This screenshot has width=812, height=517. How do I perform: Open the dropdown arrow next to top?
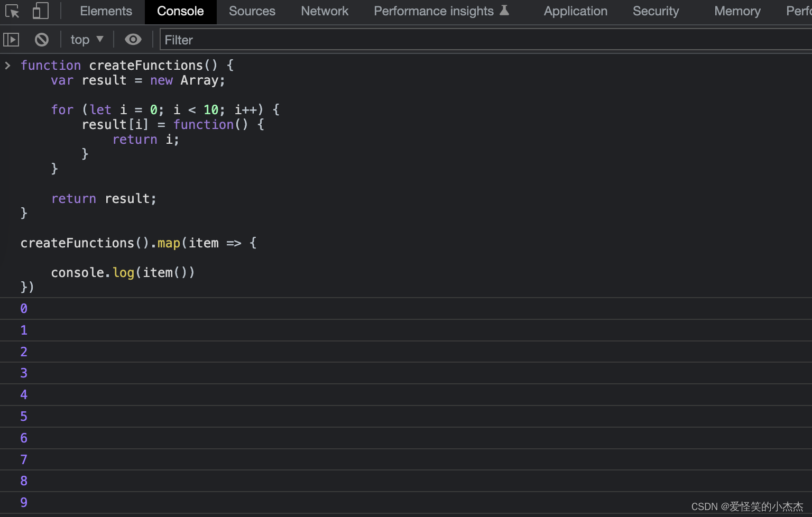[99, 39]
